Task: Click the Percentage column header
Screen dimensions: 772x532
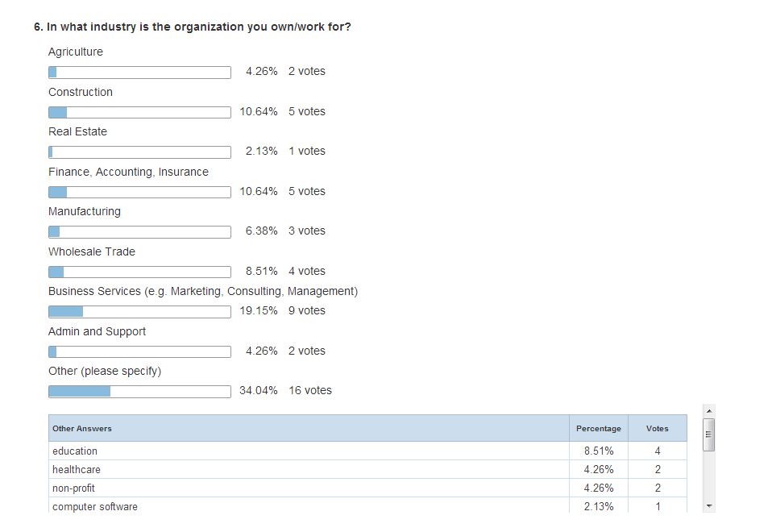Action: point(599,428)
